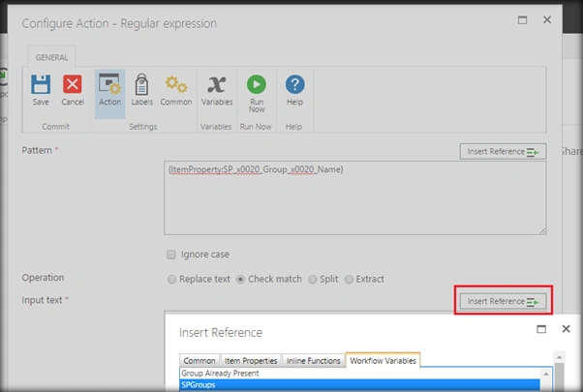Maximize the Configure Action dialog
Viewport: 583px width, 392px height.
522,20
